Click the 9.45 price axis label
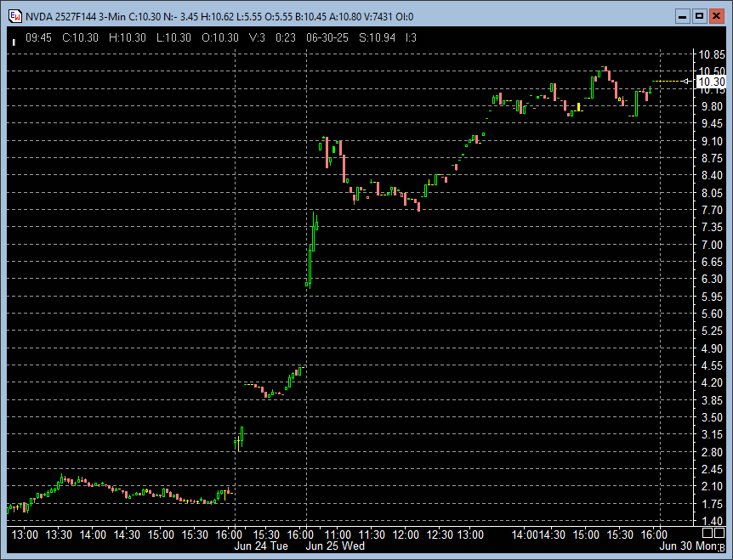Screen dimensions: 733x560 point(712,124)
